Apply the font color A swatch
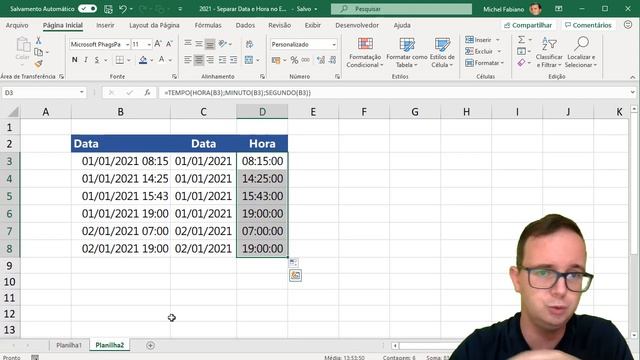This screenshot has height=360, width=640. [162, 60]
